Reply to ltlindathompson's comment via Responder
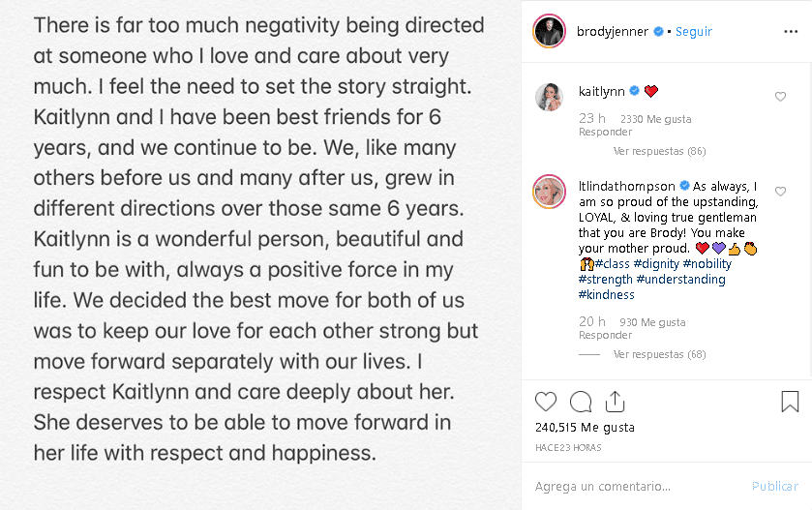812x510 pixels. [605, 336]
